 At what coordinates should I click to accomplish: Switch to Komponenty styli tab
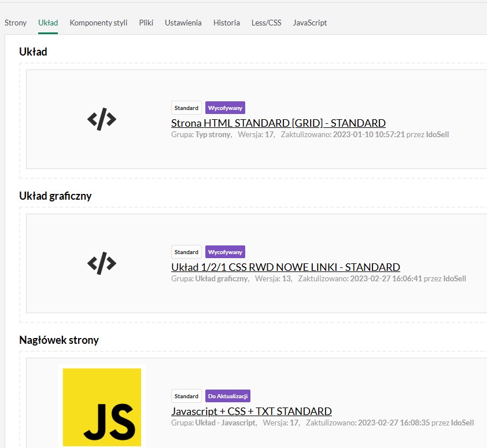coord(98,23)
